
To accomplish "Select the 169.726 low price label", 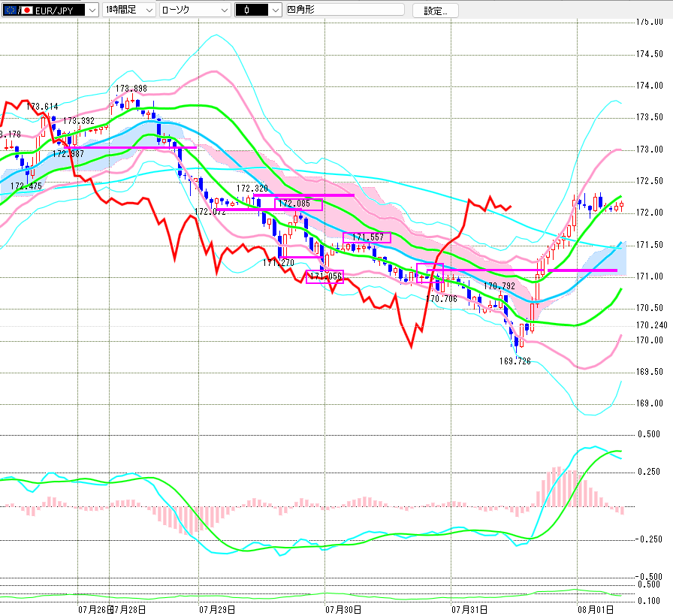I will tap(515, 361).
